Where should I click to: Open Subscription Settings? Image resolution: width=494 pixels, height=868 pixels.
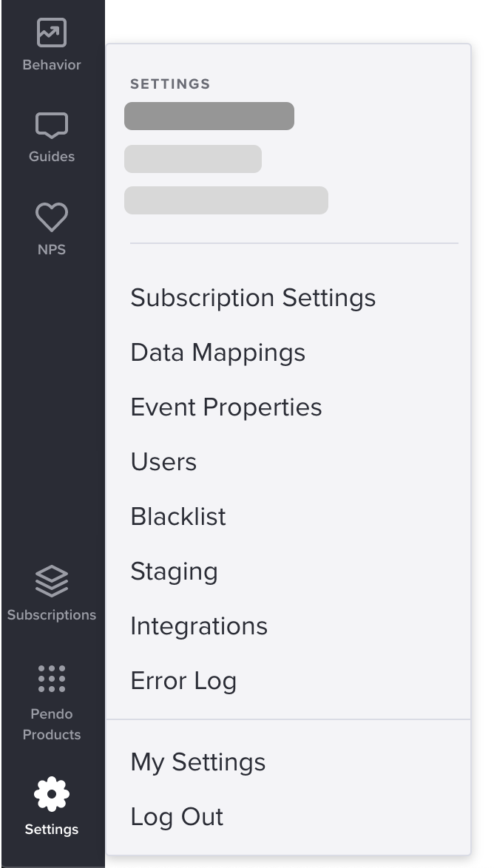(253, 298)
